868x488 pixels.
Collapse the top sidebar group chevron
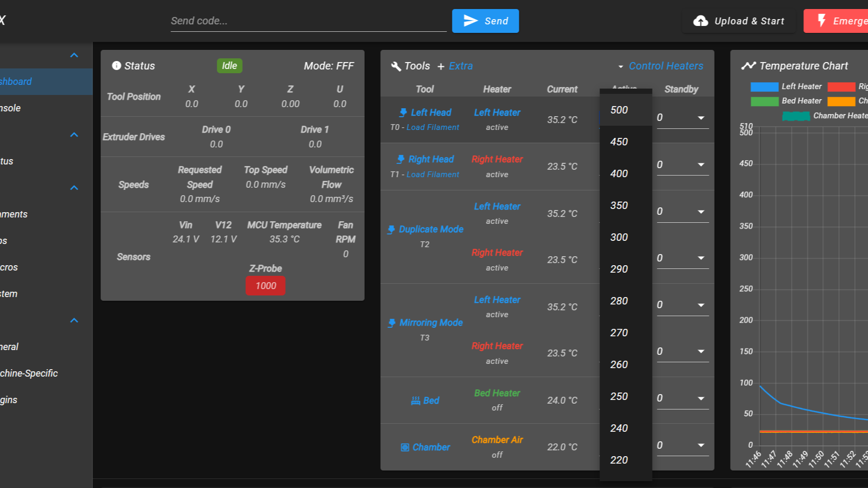74,55
